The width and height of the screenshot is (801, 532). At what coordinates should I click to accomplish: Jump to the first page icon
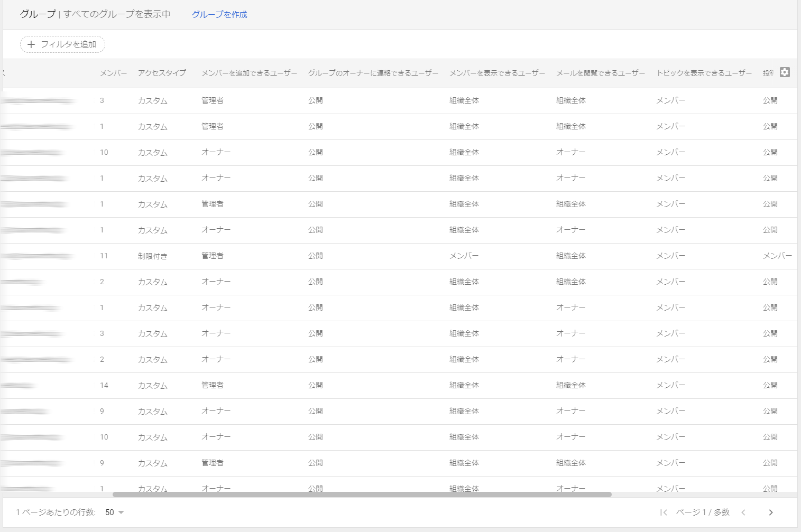click(x=664, y=512)
